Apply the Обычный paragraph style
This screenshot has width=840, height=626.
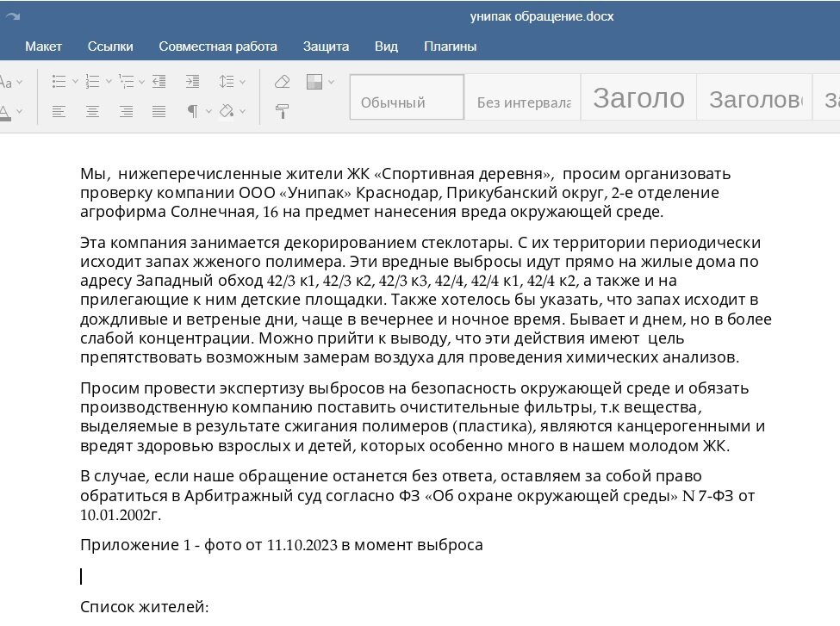(407, 97)
